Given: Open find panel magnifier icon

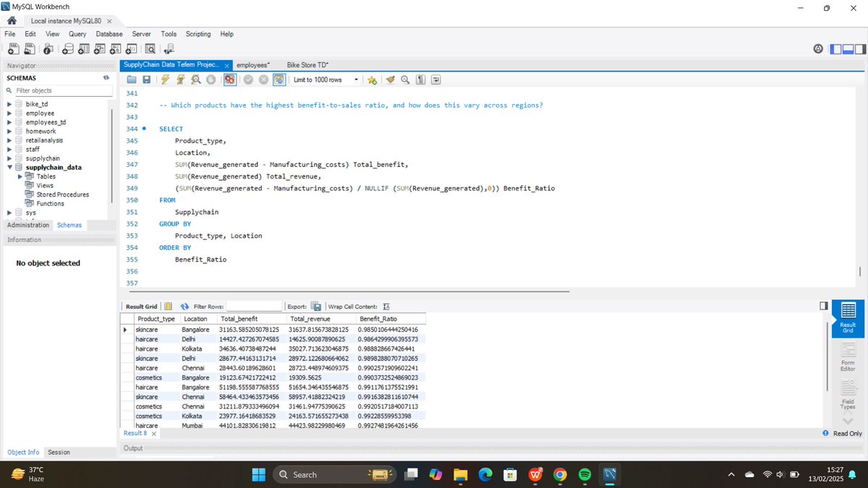Looking at the screenshot, I should (405, 80).
